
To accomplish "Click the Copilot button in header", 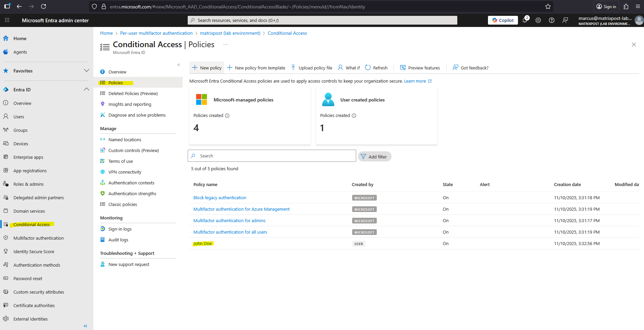I will coord(502,20).
